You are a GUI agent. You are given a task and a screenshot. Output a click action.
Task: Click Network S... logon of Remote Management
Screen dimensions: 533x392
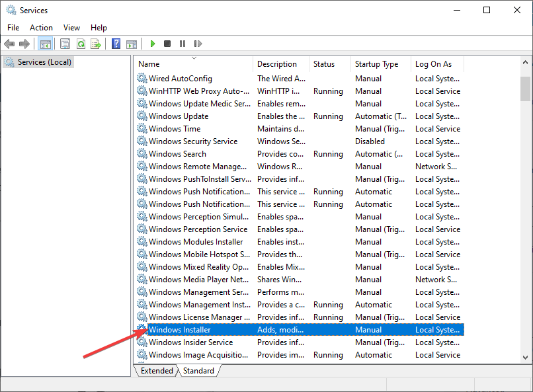436,167
